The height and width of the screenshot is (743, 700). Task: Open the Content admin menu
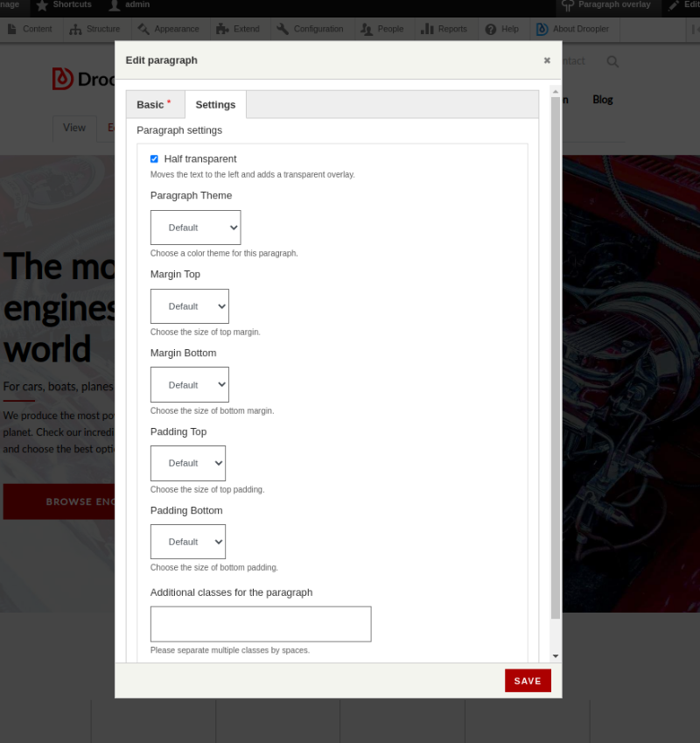tap(30, 29)
